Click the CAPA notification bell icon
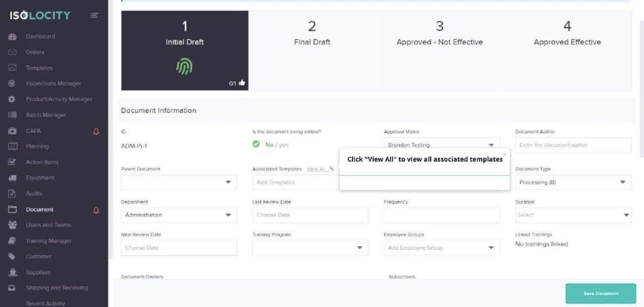The image size is (644, 307). (96, 131)
